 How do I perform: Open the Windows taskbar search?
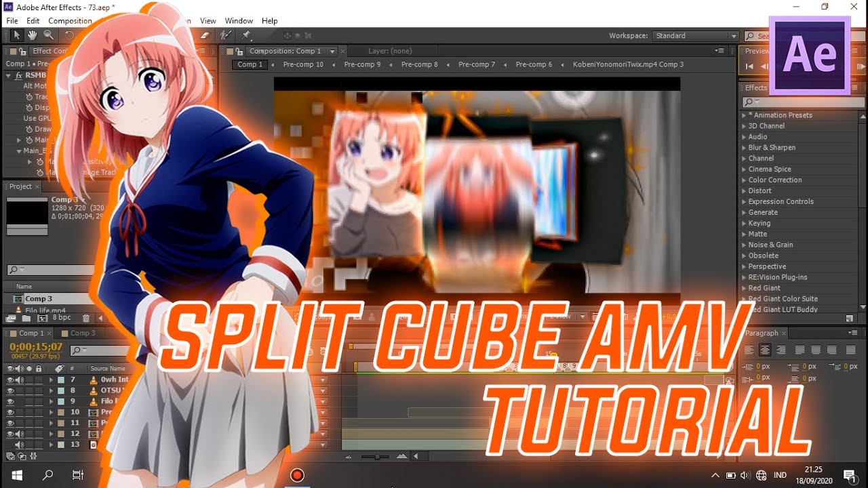pos(47,475)
